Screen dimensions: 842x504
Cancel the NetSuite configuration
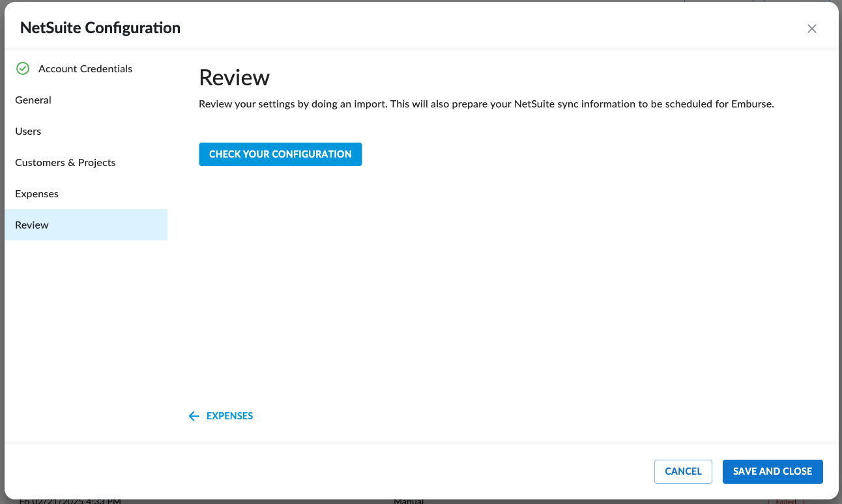pos(683,471)
